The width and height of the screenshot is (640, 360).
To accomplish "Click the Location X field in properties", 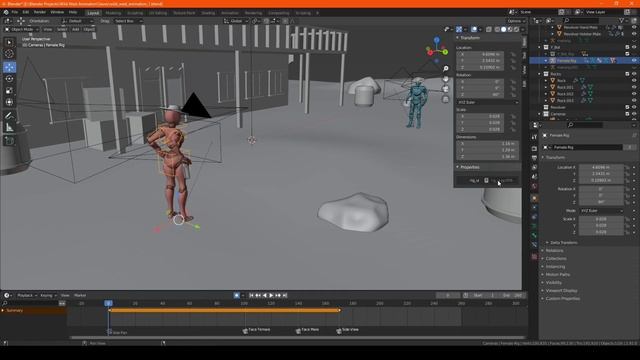I will pyautogui.click(x=601, y=167).
